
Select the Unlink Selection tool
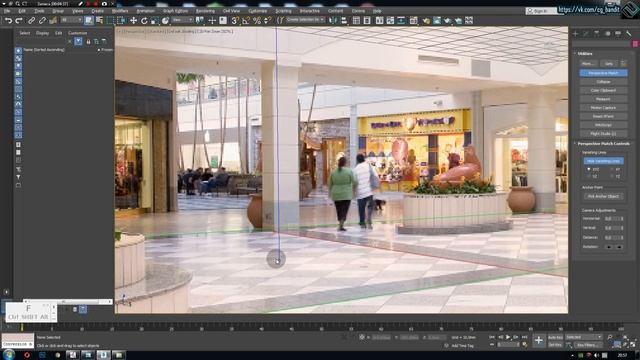pos(42,20)
